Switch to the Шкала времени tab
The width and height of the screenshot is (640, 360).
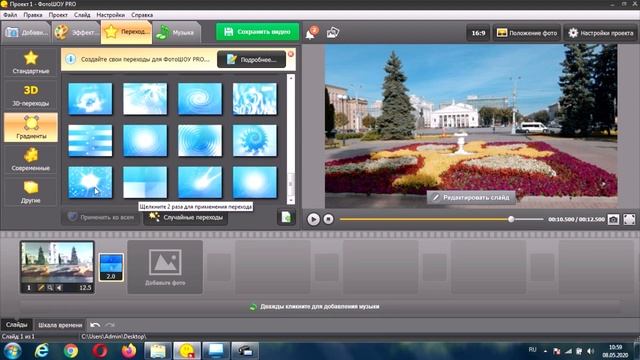point(60,325)
